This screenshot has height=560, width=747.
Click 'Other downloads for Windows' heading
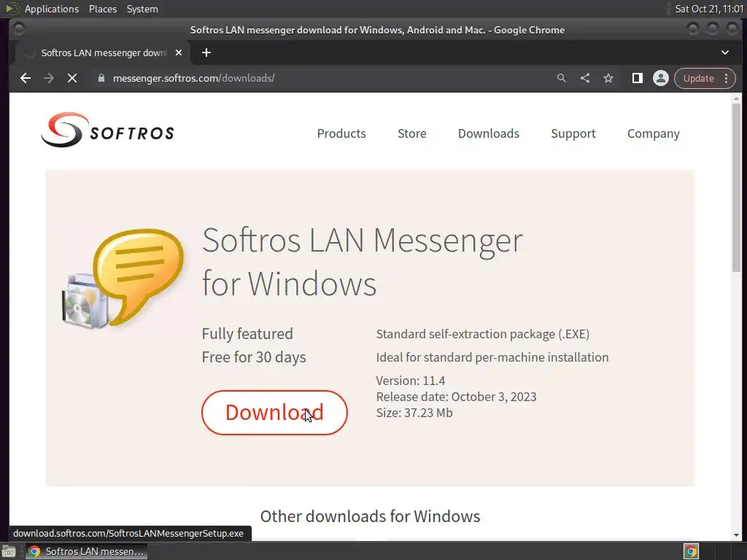click(x=370, y=516)
